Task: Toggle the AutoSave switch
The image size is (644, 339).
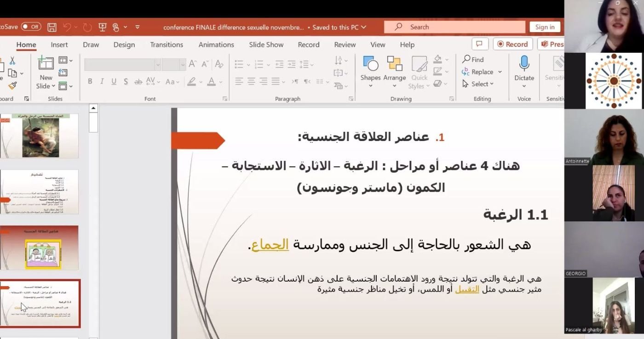Action: coord(31,27)
